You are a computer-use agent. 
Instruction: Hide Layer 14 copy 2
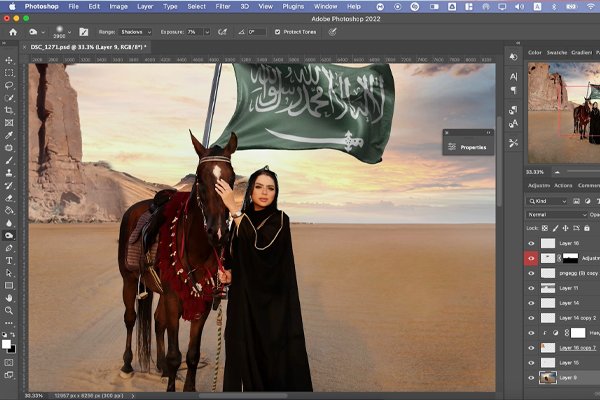pos(531,318)
